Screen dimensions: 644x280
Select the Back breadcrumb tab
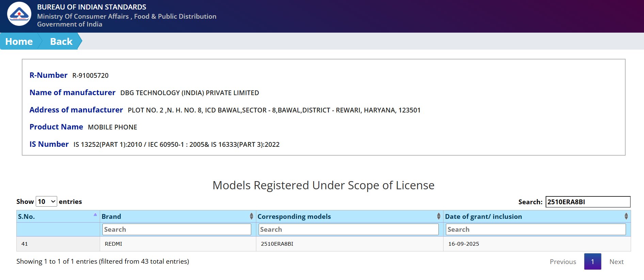pos(61,41)
